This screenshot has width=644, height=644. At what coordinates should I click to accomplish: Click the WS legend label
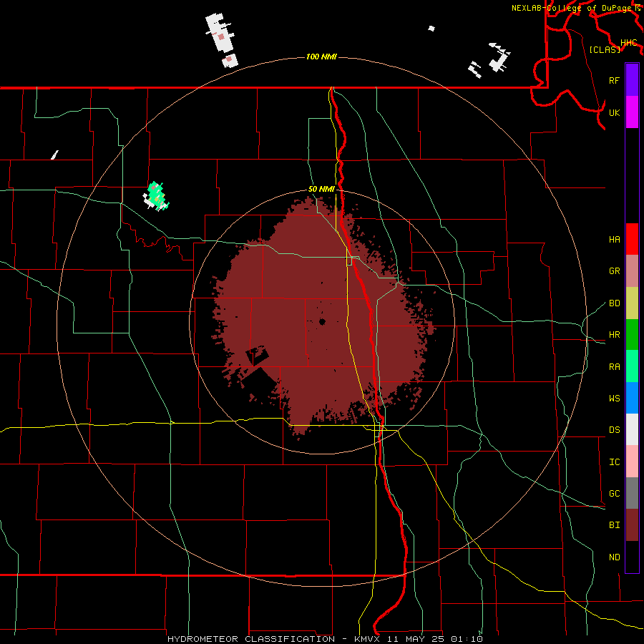(x=614, y=398)
